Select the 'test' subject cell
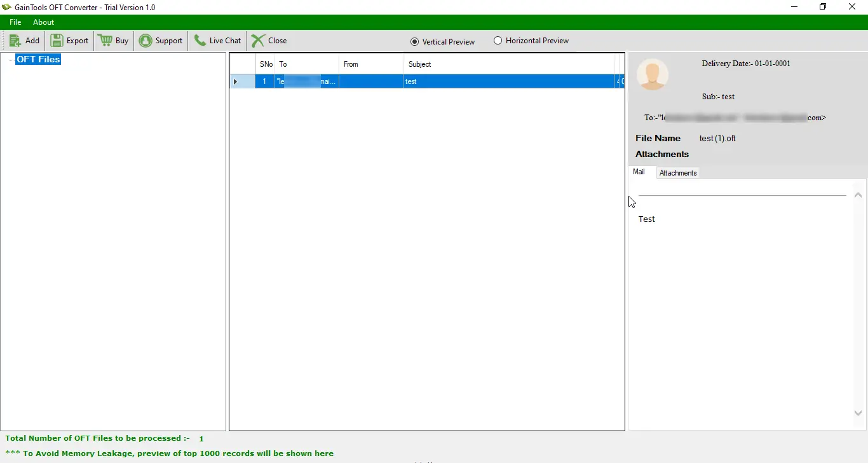 [509, 81]
